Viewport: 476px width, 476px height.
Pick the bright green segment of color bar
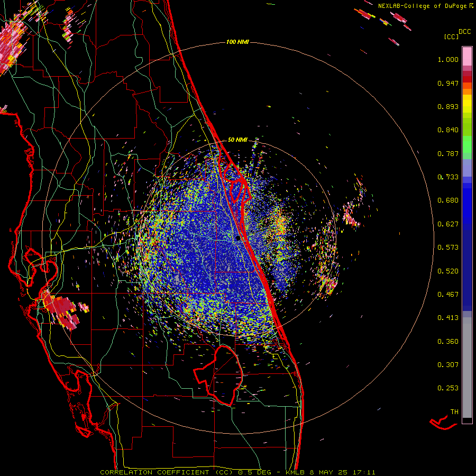click(467, 144)
